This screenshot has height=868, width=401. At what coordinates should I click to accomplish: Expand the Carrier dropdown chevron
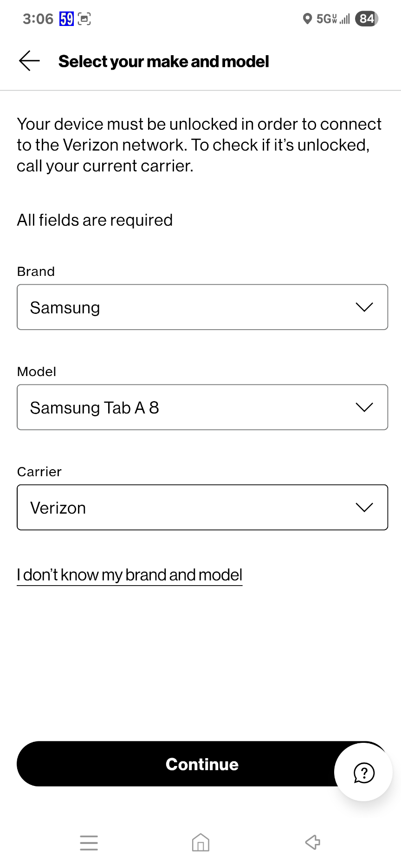tap(364, 507)
